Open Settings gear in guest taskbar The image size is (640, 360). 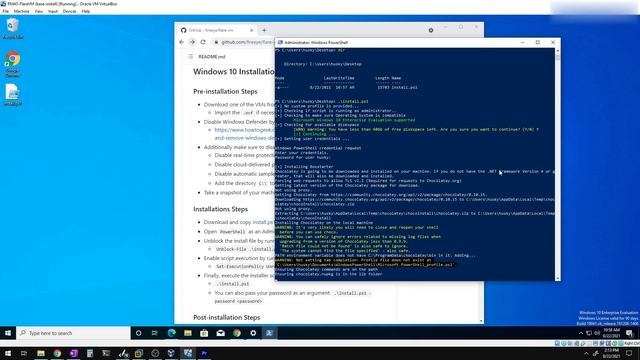(x=253, y=333)
